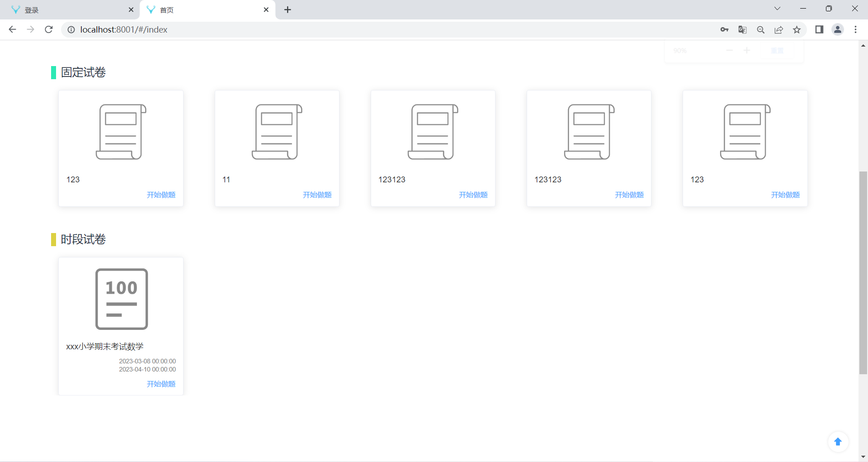Click the paper title 11
The width and height of the screenshot is (868, 462).
226,180
